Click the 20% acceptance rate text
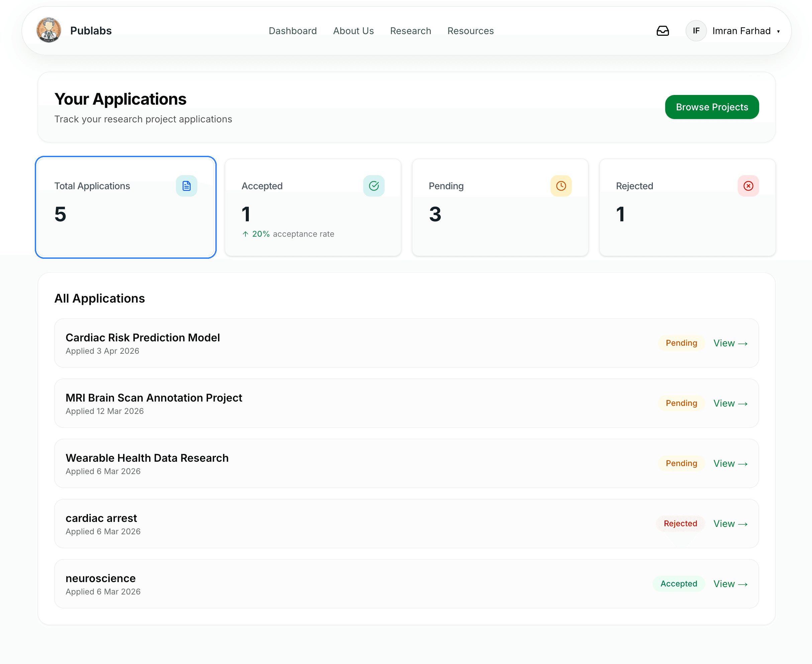The image size is (812, 664). (293, 234)
